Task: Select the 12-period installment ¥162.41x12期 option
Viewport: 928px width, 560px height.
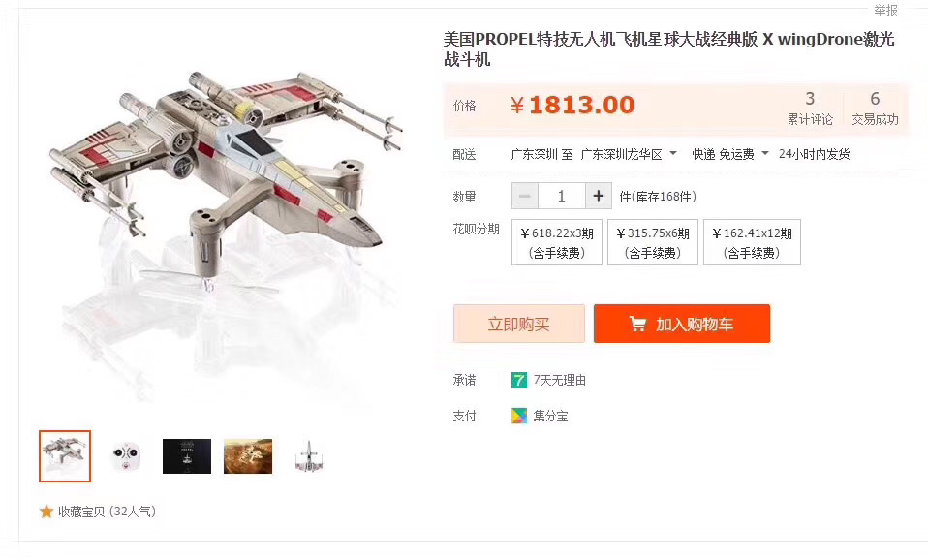Action: tap(753, 242)
